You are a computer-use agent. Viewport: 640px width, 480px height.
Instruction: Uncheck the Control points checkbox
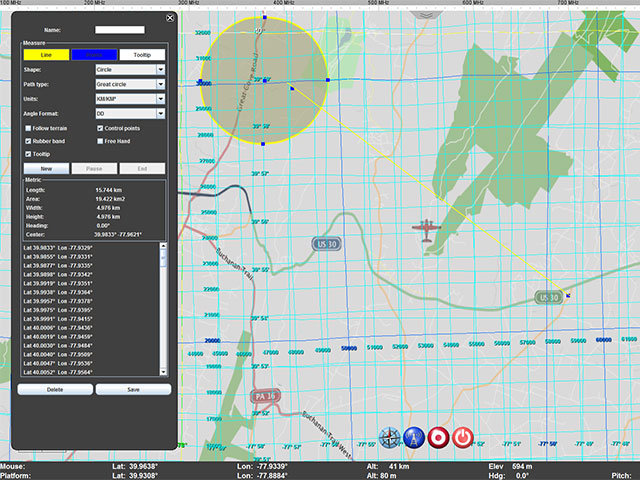[100, 129]
